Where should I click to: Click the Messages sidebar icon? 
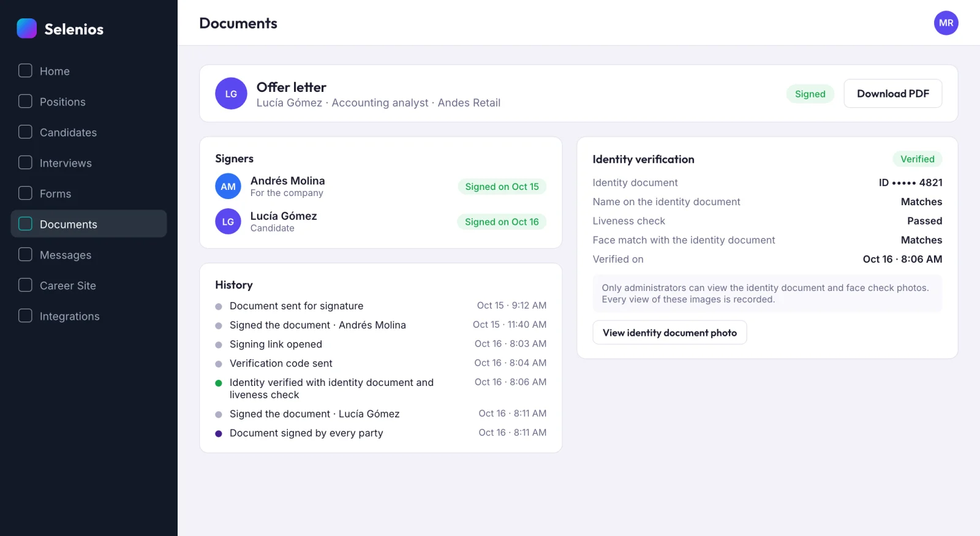point(25,254)
